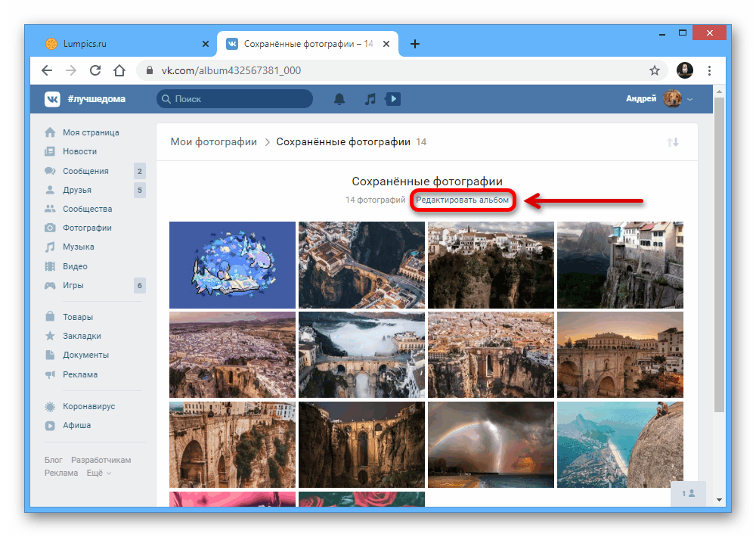This screenshot has height=537, width=756.
Task: Open a new browser tab
Action: click(x=414, y=44)
